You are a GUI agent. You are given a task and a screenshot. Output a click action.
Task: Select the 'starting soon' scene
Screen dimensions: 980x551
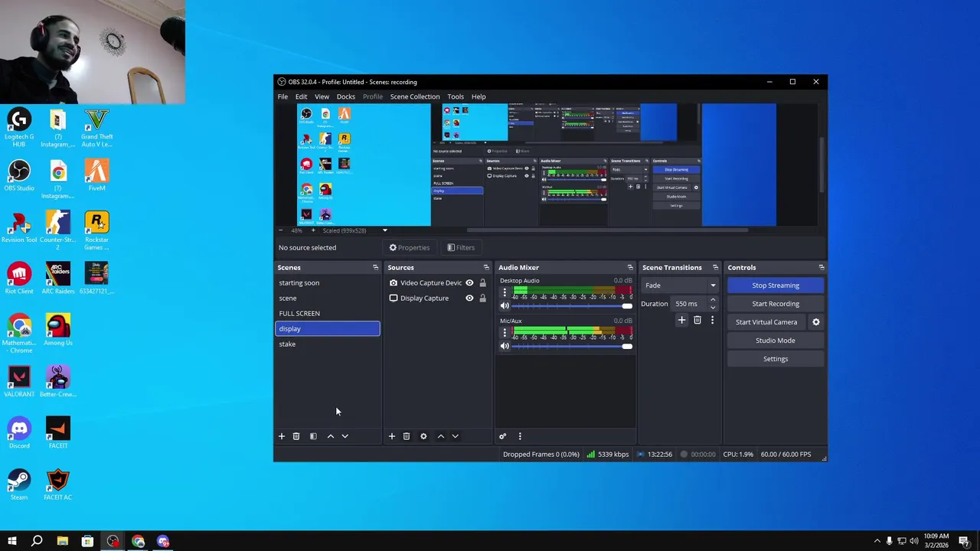[x=327, y=283]
